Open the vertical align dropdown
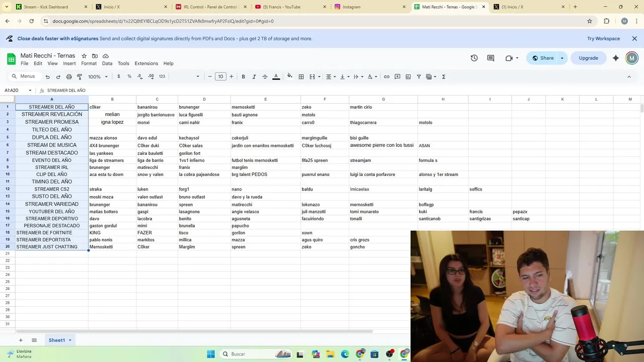The width and height of the screenshot is (644, 362). click(x=345, y=76)
